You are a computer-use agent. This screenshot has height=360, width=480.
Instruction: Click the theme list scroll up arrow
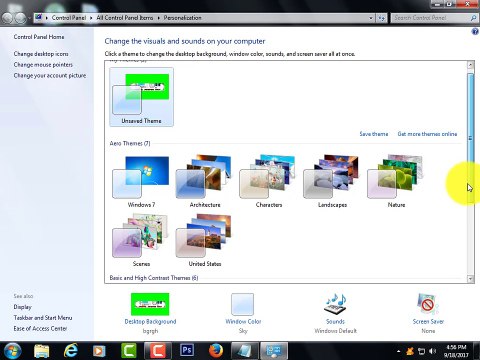tap(471, 65)
